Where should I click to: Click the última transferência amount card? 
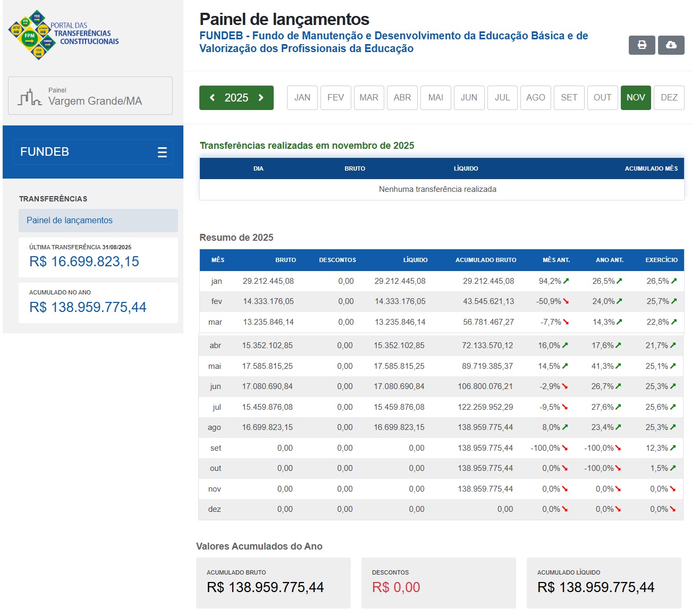pos(98,257)
